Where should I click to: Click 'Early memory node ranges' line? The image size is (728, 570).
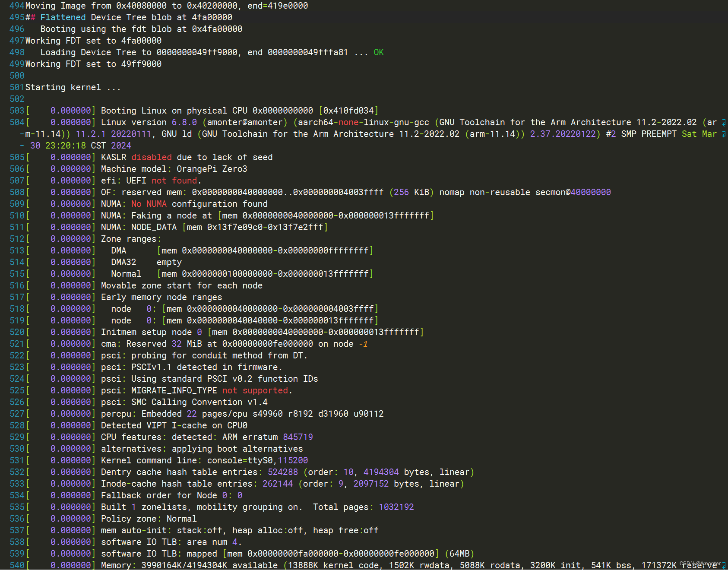click(161, 297)
